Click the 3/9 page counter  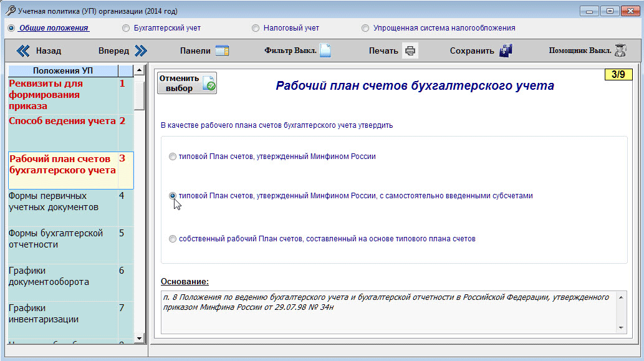point(618,75)
